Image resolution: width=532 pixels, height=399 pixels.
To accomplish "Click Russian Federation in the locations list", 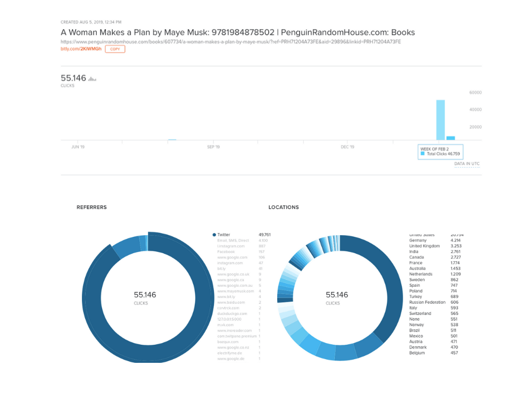I will pos(427,302).
